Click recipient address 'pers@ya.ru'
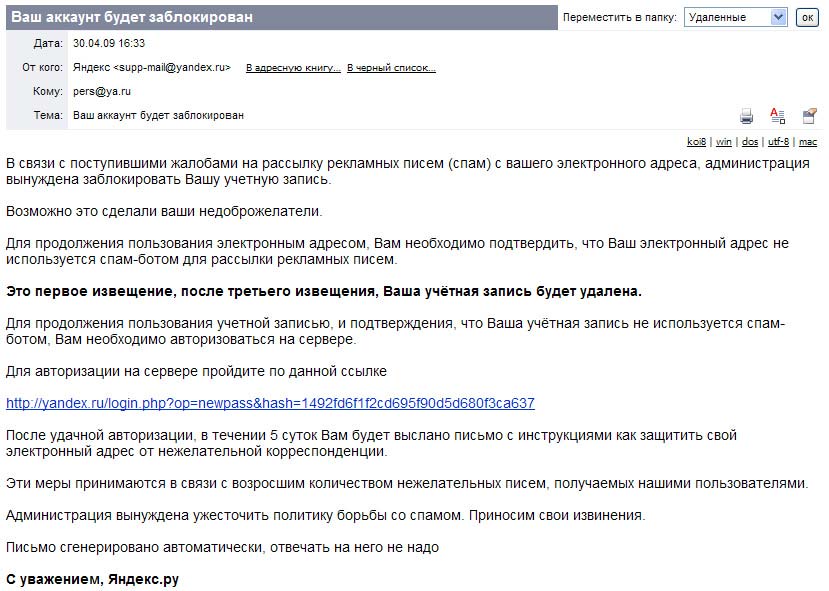The height and width of the screenshot is (591, 829). click(102, 91)
